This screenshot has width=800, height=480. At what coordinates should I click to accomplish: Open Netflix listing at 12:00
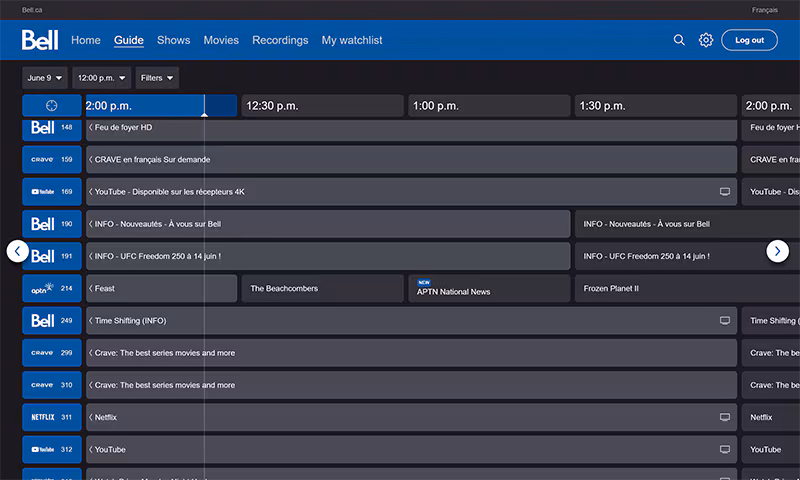click(x=411, y=417)
